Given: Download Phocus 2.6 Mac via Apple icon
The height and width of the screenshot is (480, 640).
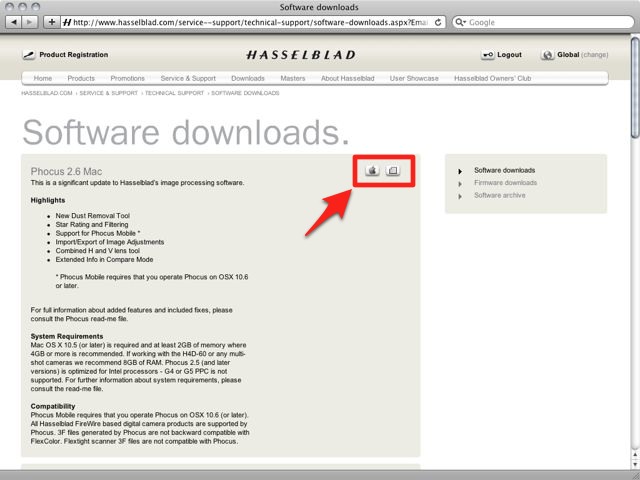Looking at the screenshot, I should tap(372, 170).
